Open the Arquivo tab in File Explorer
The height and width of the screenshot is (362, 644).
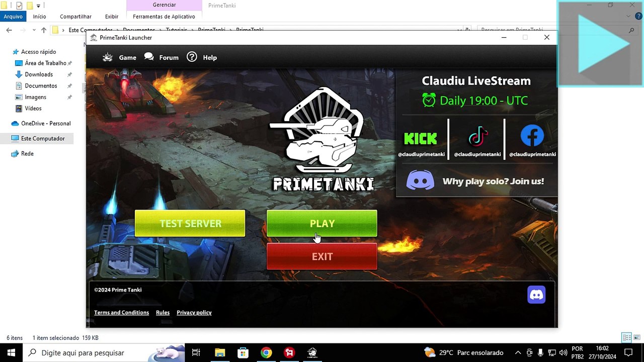[x=13, y=17]
